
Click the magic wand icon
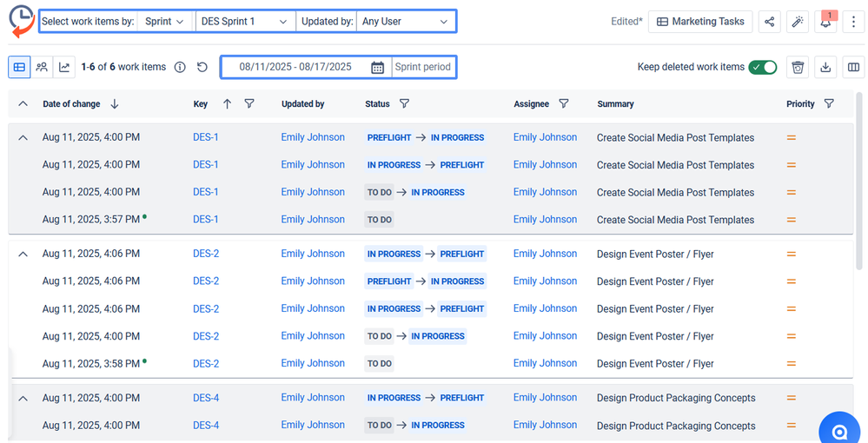pos(797,22)
